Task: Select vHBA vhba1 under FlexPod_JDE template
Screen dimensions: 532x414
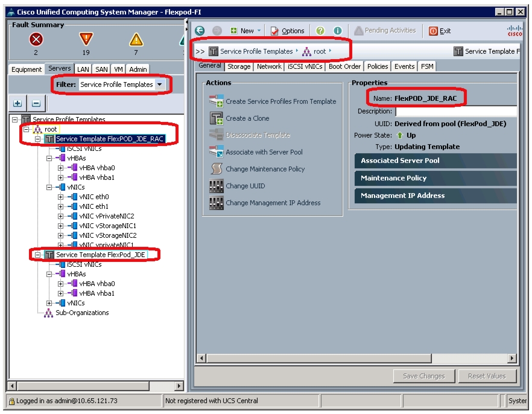Action: (x=97, y=293)
